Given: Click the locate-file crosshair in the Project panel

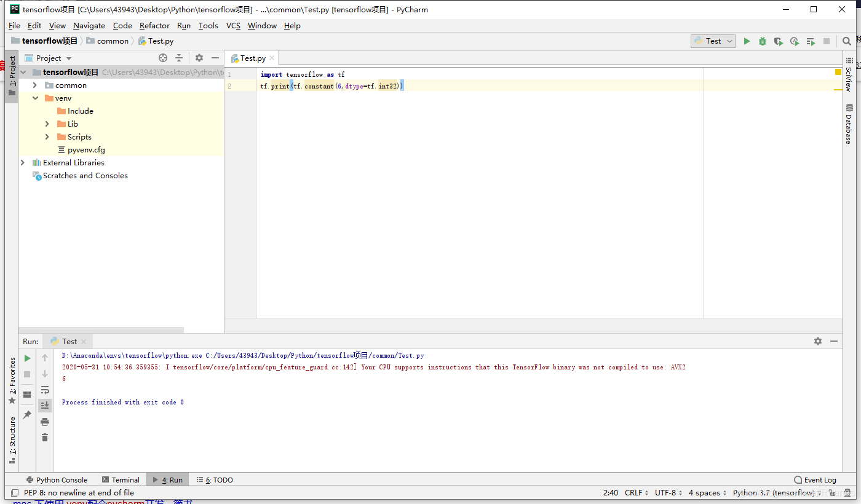Looking at the screenshot, I should (163, 58).
